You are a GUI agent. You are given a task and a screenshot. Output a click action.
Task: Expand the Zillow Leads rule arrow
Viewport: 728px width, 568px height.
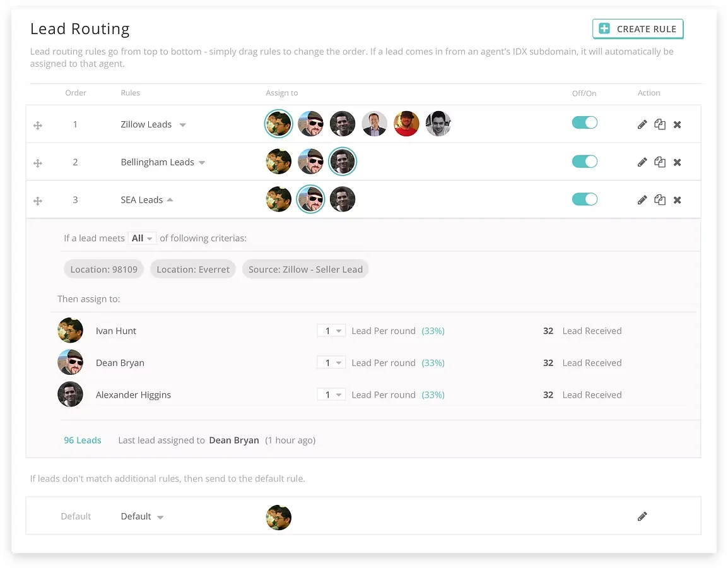(x=182, y=125)
